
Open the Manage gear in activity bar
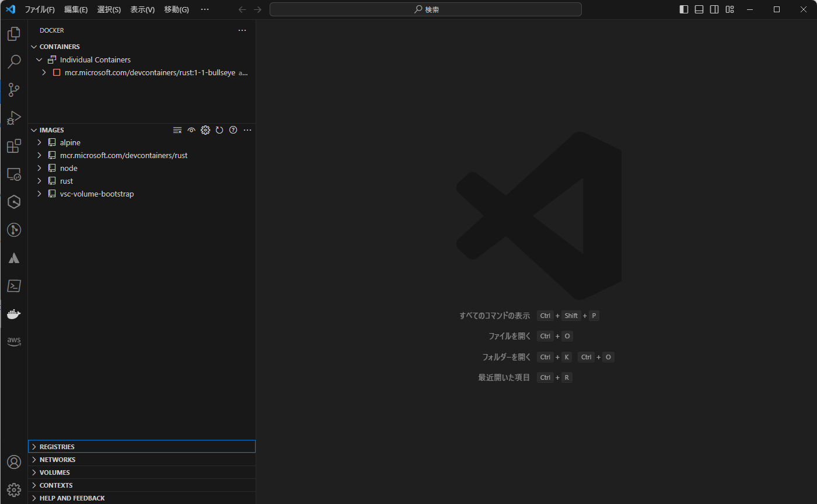pos(13,490)
